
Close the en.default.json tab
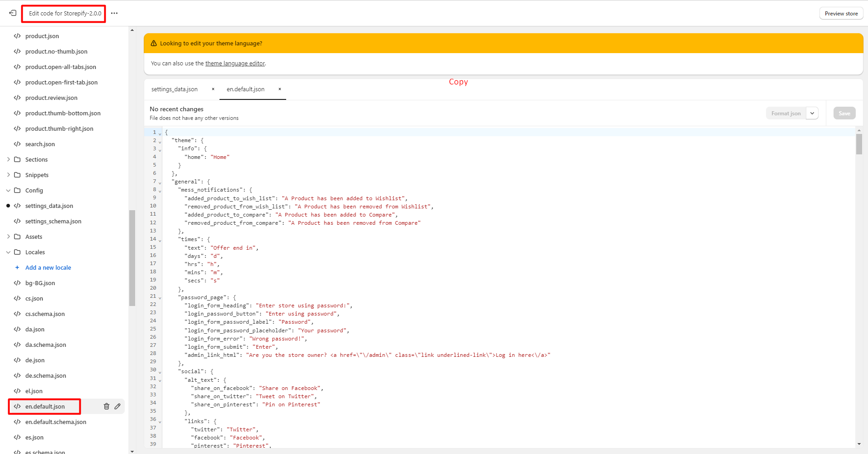(x=280, y=89)
